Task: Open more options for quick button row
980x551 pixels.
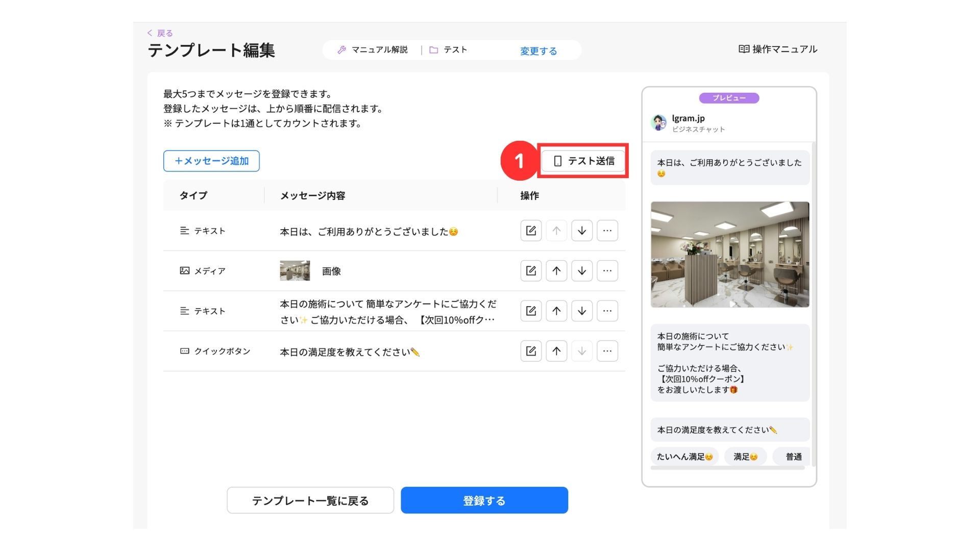Action: pyautogui.click(x=607, y=351)
